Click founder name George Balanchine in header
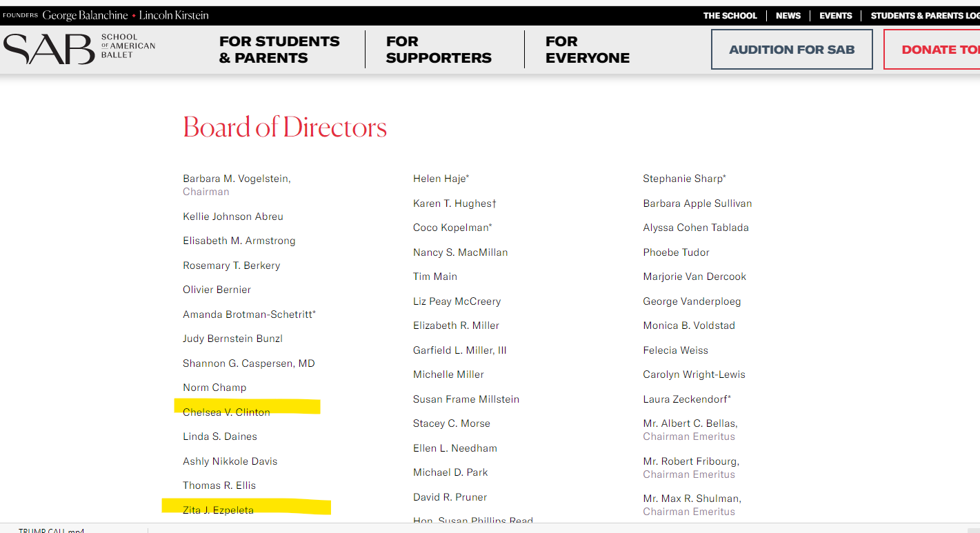Image resolution: width=980 pixels, height=533 pixels. pos(85,15)
